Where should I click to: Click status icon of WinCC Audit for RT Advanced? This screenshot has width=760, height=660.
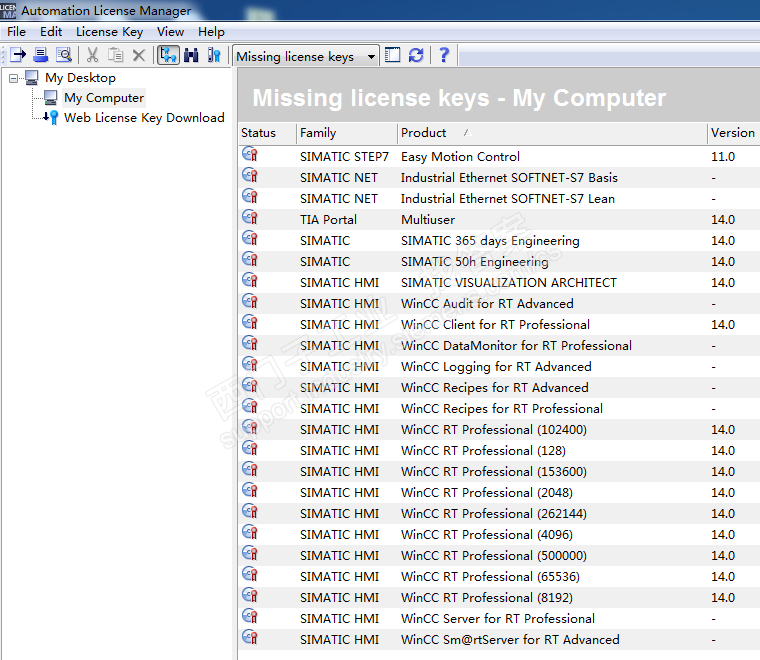250,302
